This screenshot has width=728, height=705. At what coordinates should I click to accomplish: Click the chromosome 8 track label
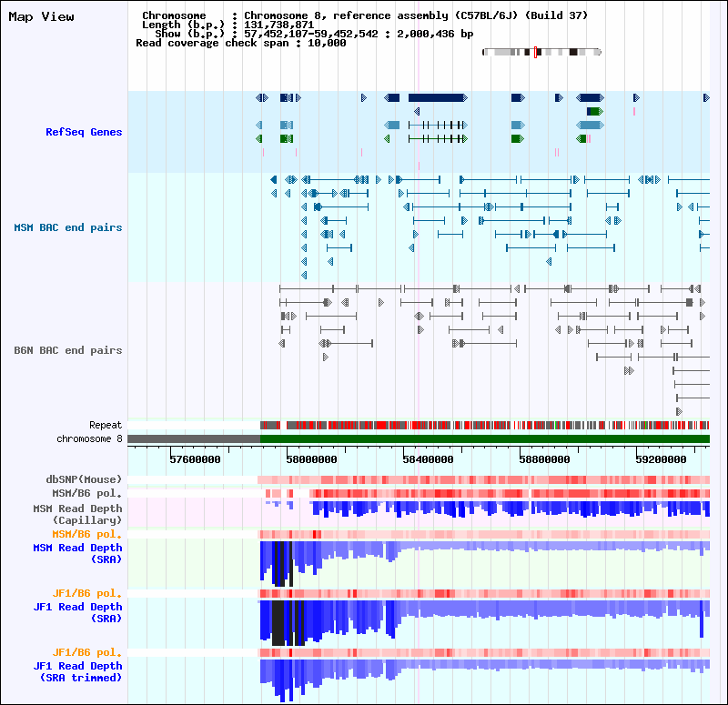pyautogui.click(x=89, y=438)
